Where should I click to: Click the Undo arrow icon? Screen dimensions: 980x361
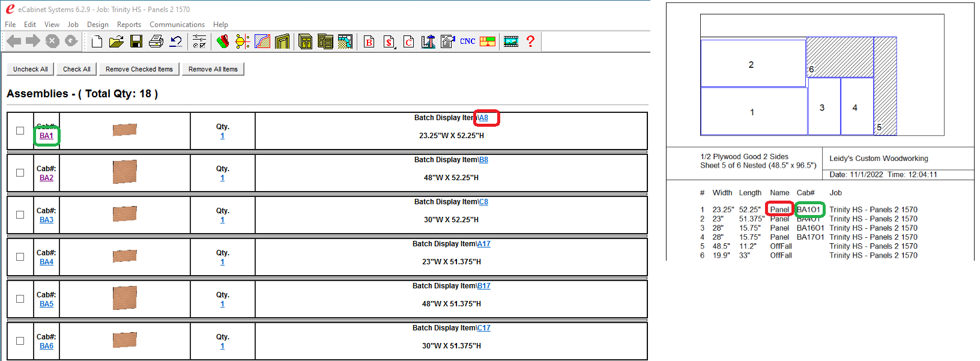pyautogui.click(x=176, y=41)
